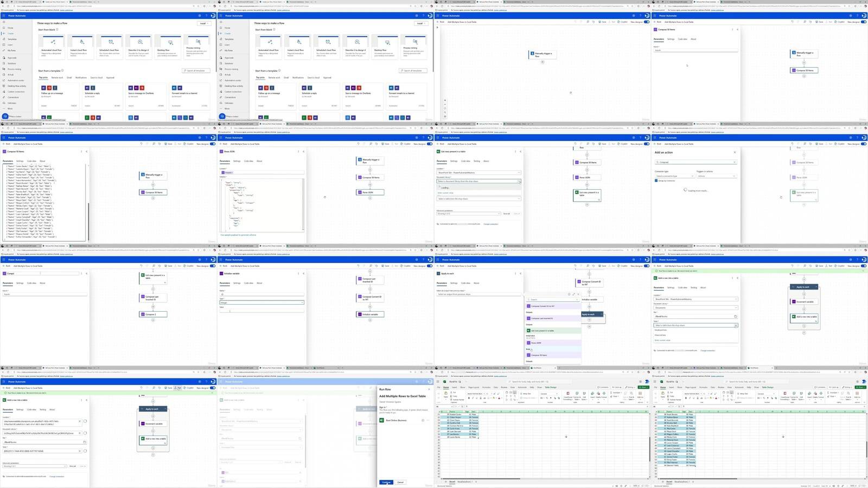This screenshot has height=488, width=868.
Task: Choose 'Enter custom value' in the open Table list
Action: pos(662,340)
